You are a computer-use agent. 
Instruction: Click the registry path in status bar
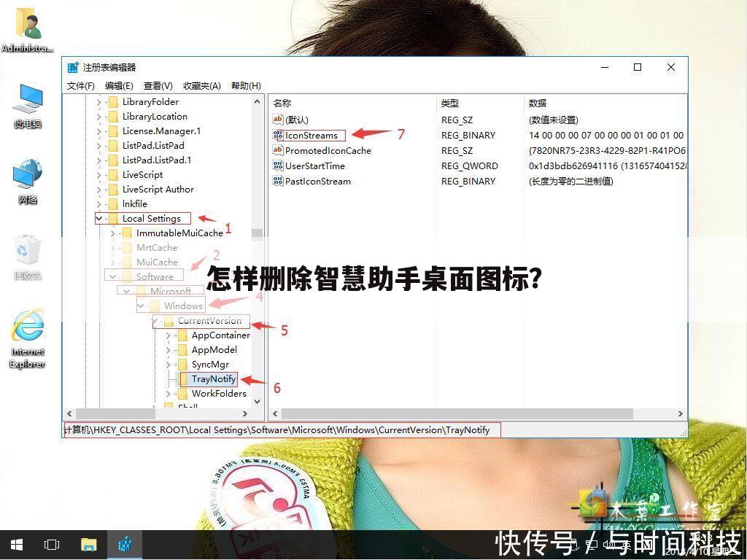point(276,430)
